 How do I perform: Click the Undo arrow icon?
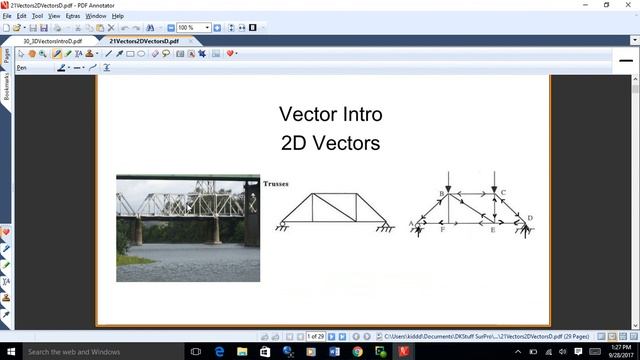(x=125, y=28)
